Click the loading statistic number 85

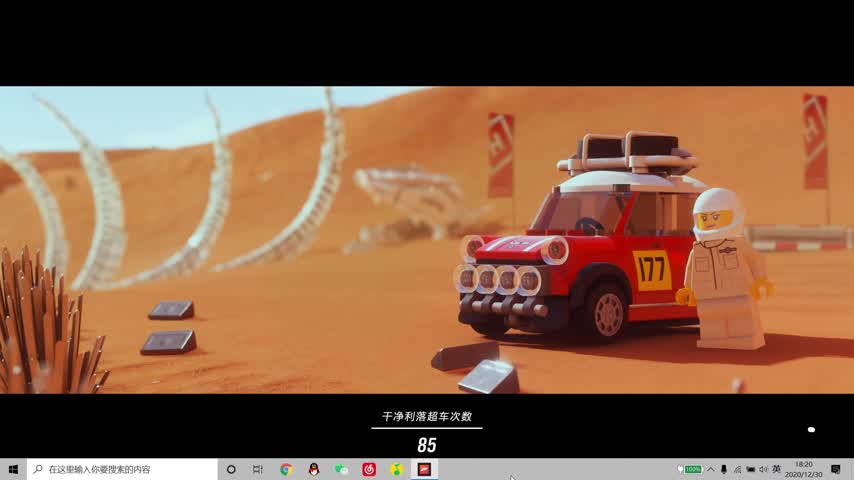point(427,445)
